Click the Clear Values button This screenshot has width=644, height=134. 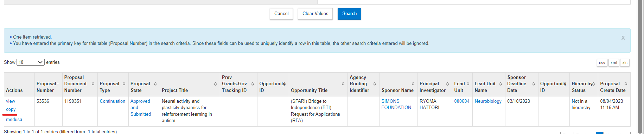[x=315, y=14]
